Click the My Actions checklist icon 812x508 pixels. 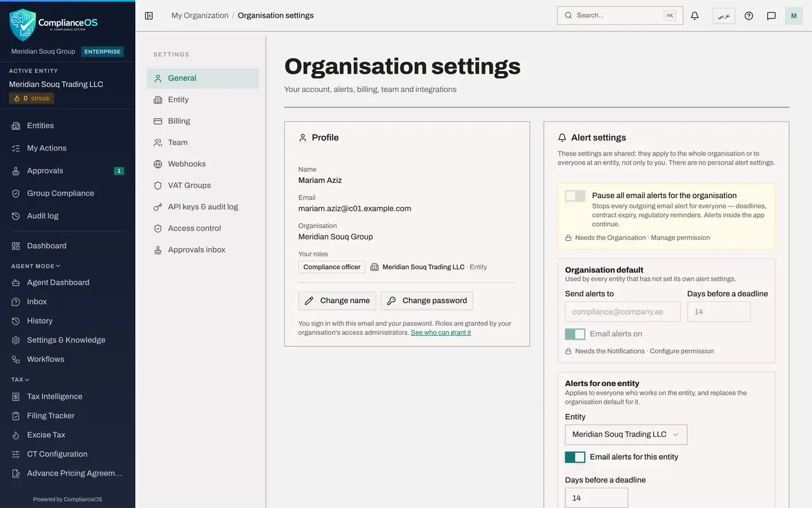(16, 148)
